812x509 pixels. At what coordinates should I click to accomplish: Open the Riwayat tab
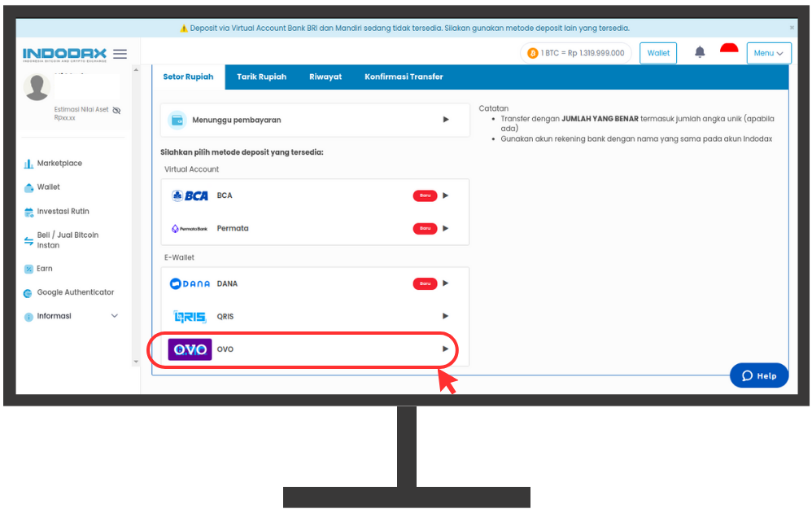pyautogui.click(x=325, y=77)
